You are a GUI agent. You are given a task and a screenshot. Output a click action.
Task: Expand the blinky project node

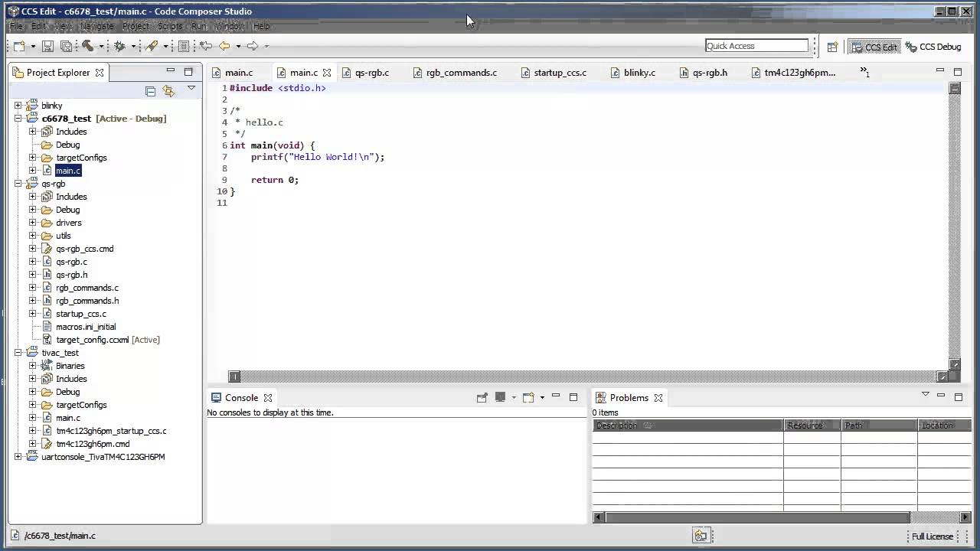[18, 106]
